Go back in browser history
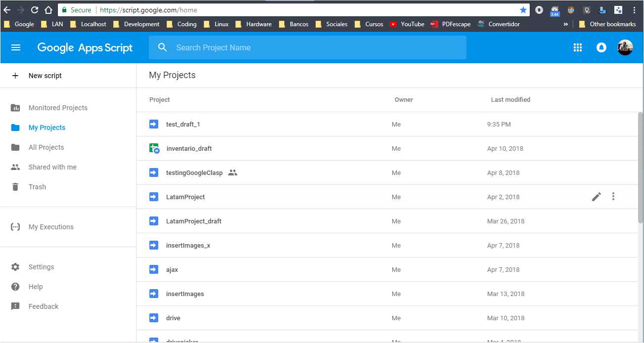The image size is (644, 343). click(x=7, y=10)
